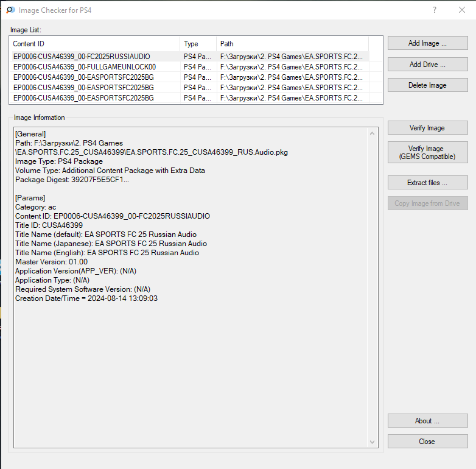This screenshot has height=469, width=476.
Task: Close the Image Checker dialog
Action: click(x=427, y=442)
